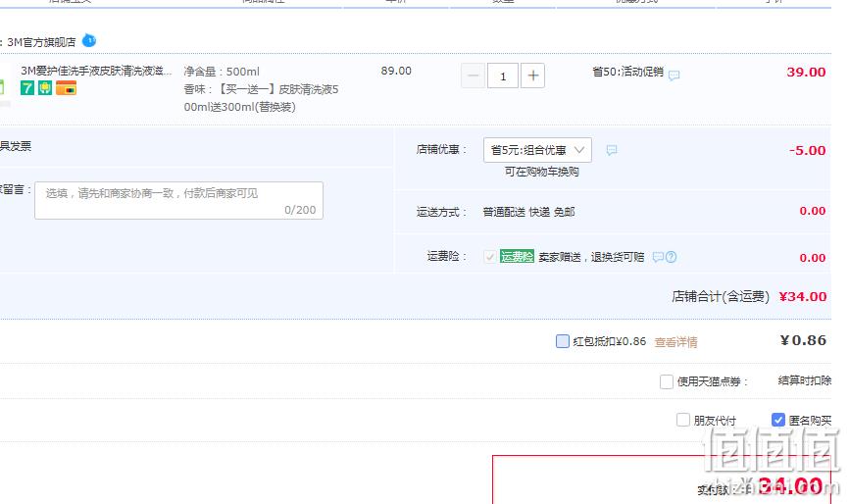The image size is (849, 504).
Task: Check the 红包抵扣¥0.86 checkbox
Action: [563, 341]
